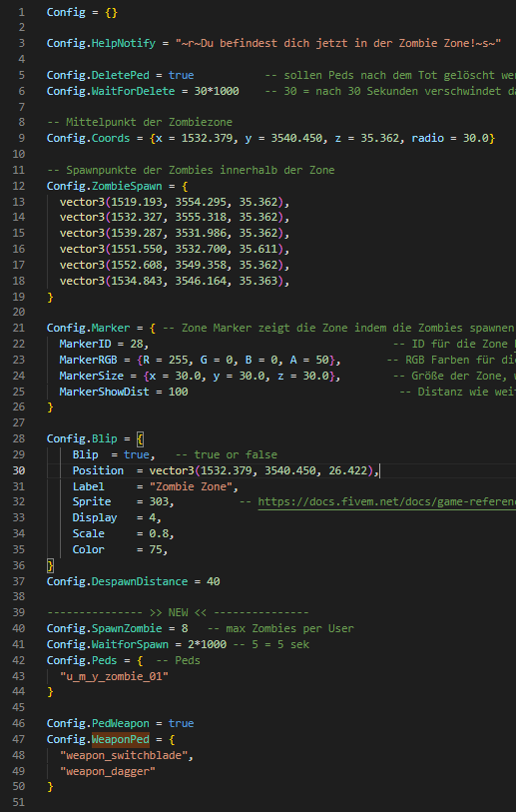This screenshot has width=516, height=812.
Task: Click line number 30 in the gutter
Action: 19,470
